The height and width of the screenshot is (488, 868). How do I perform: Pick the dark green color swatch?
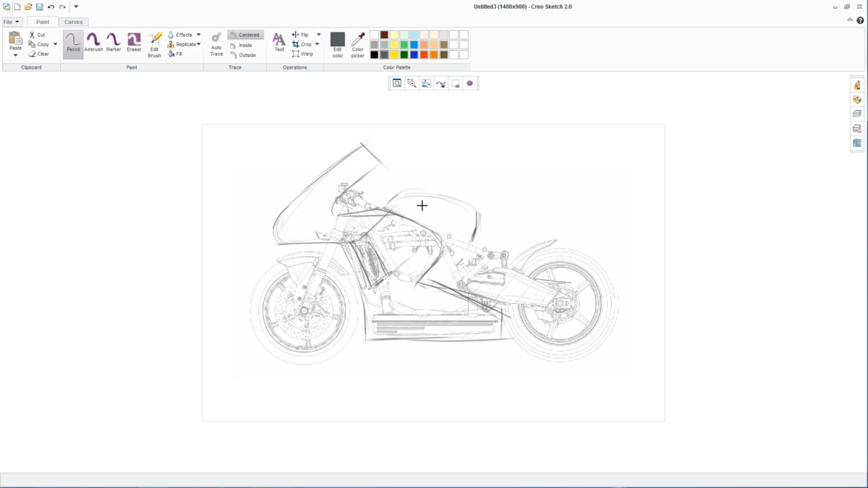click(404, 54)
